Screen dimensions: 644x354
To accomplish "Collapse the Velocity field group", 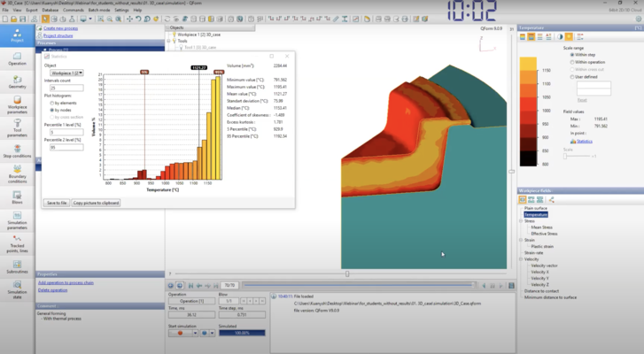I will tap(521, 259).
